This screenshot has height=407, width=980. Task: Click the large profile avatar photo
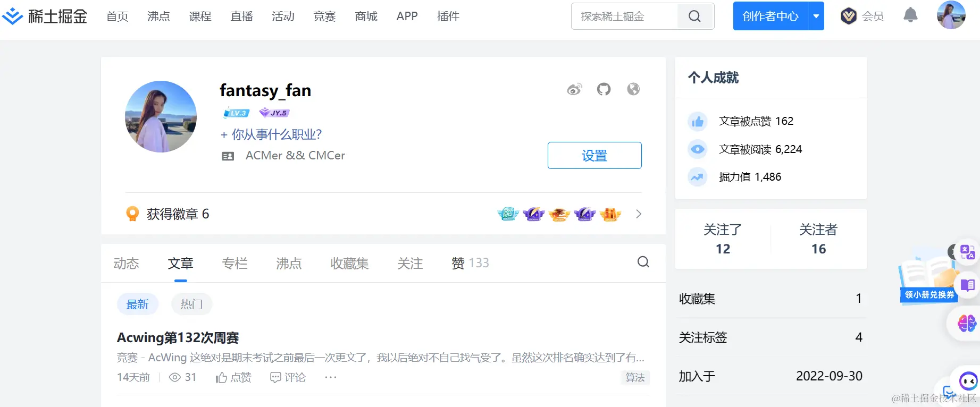161,116
